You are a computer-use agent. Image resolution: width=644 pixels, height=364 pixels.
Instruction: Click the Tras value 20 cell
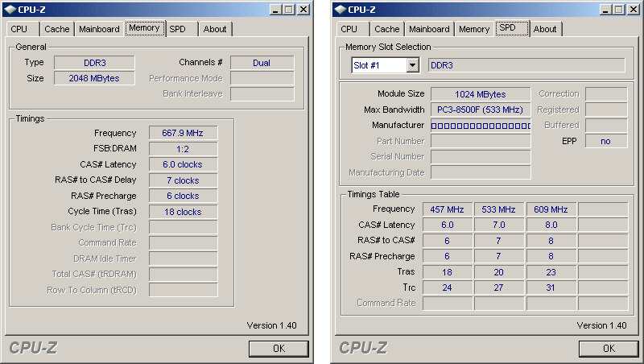point(499,272)
